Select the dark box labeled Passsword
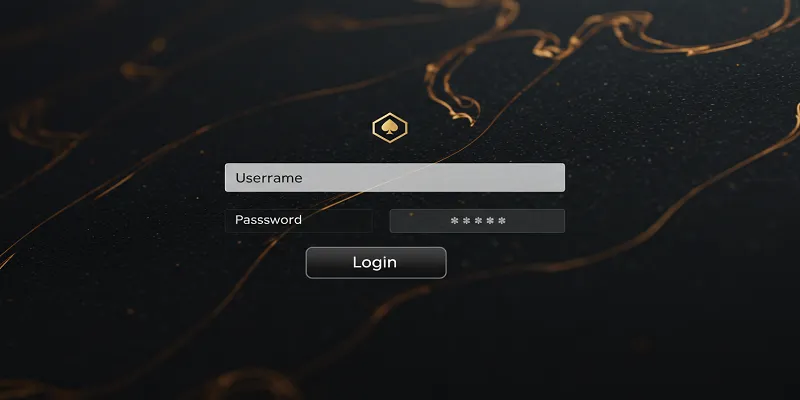 click(298, 220)
